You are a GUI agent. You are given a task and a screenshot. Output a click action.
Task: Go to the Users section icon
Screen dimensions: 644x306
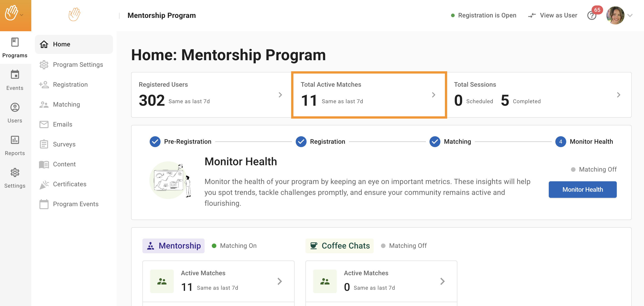pos(15,107)
